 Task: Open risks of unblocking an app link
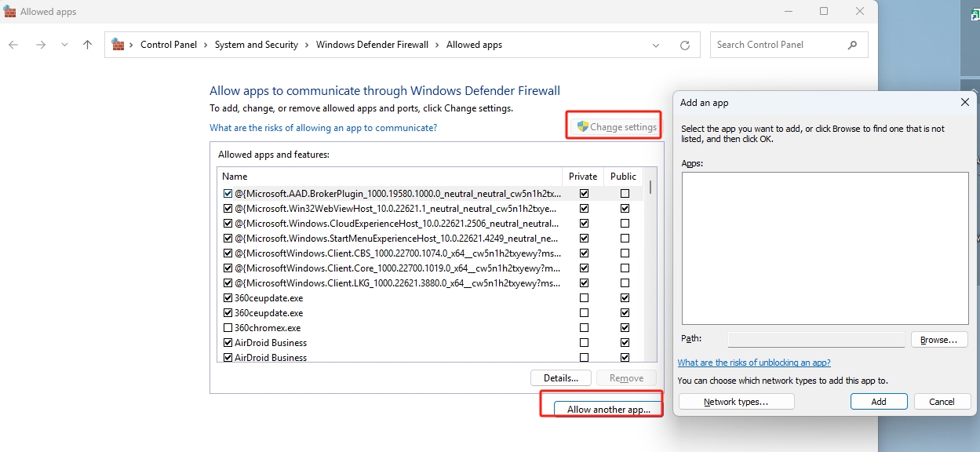(754, 363)
